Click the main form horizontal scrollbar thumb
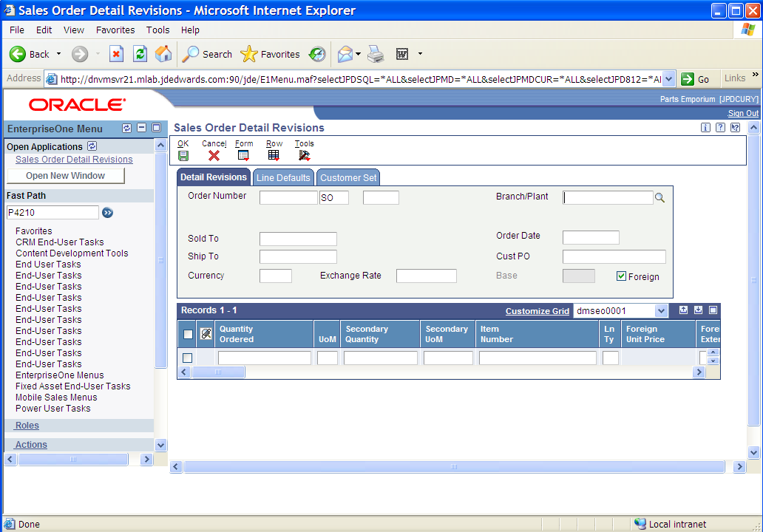Screen dimensions: 763x532 click(x=454, y=467)
